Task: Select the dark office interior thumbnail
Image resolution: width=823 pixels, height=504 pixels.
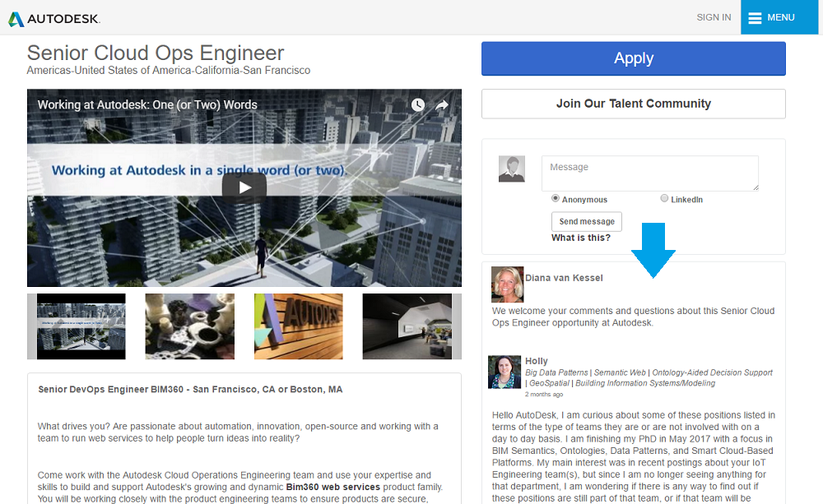Action: [x=407, y=326]
